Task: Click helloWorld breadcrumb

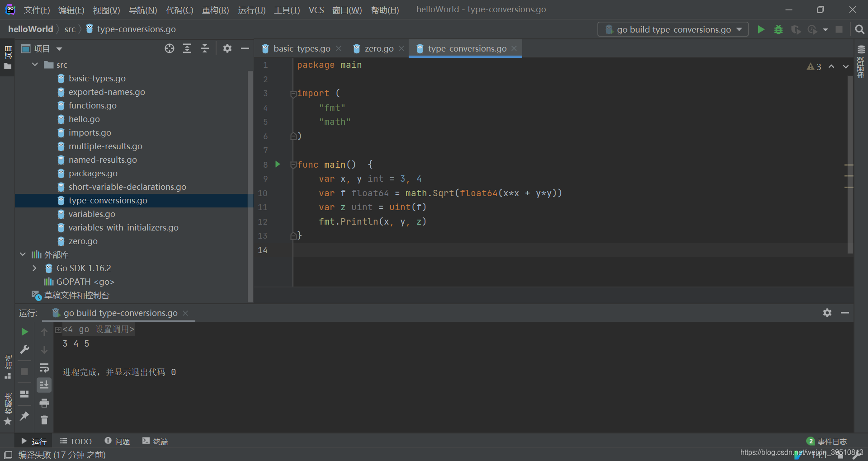Action: click(x=31, y=29)
